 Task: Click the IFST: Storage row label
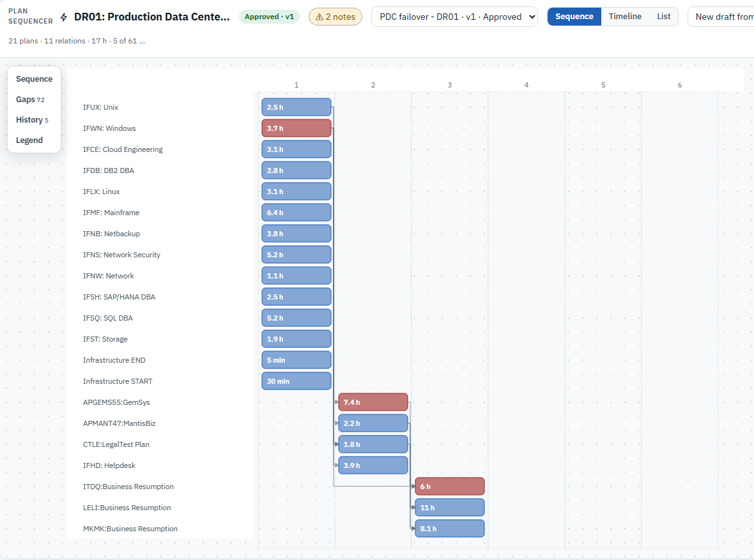pyautogui.click(x=105, y=339)
